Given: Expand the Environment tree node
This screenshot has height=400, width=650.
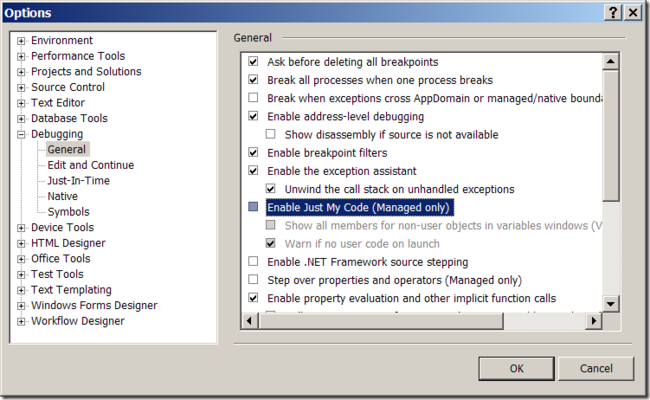Looking at the screenshot, I should (21, 41).
